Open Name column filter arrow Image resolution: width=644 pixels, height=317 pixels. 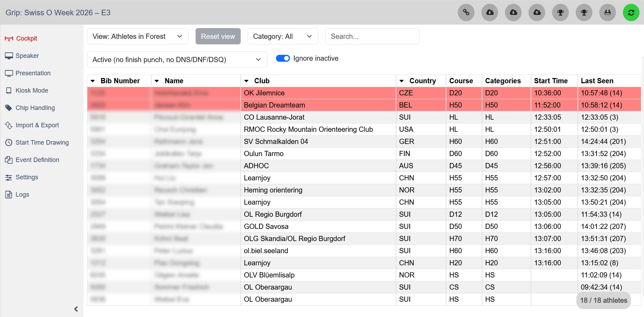coord(157,81)
